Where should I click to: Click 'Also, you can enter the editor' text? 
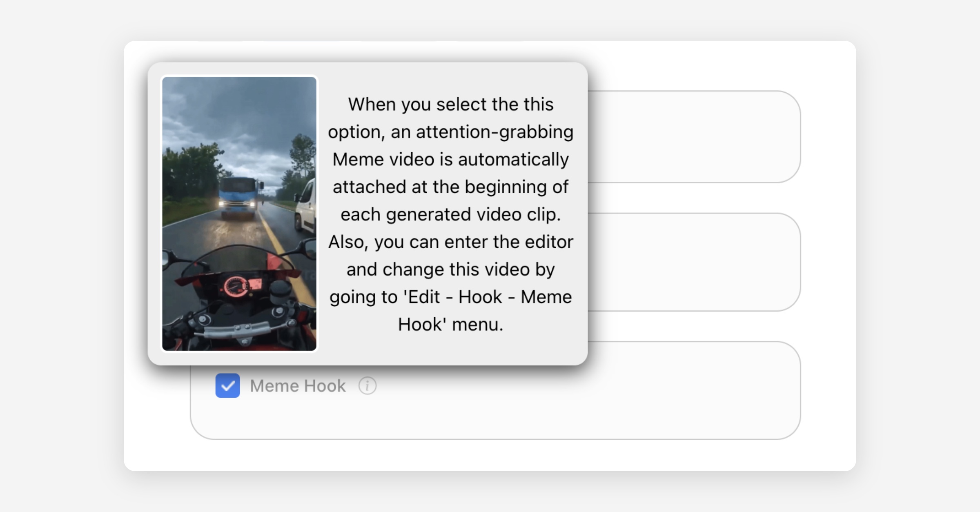click(450, 242)
